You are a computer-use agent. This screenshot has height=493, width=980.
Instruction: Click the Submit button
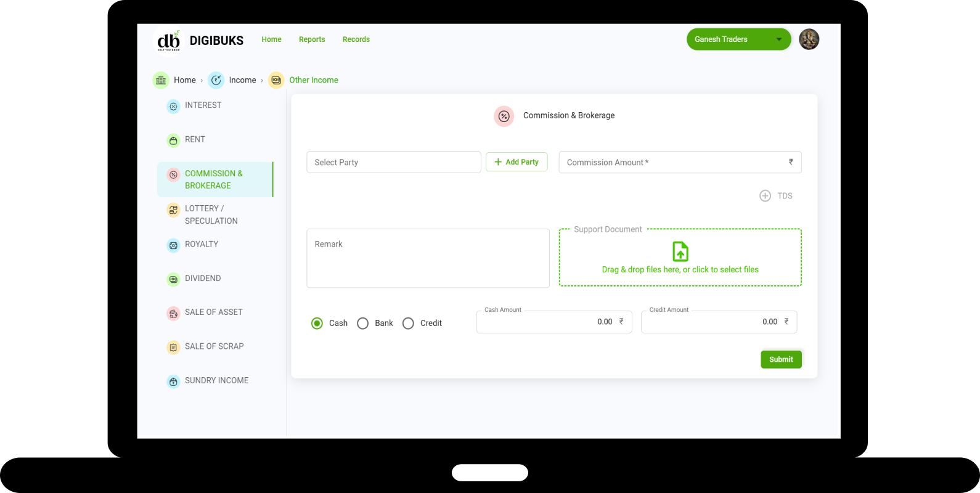coord(781,359)
